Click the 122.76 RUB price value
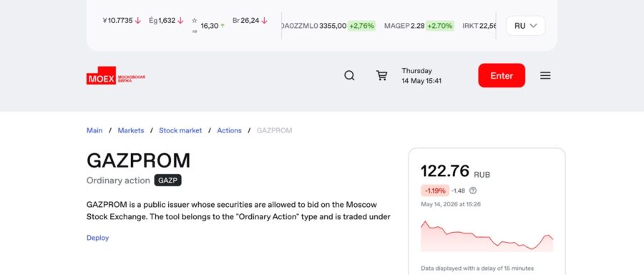This screenshot has width=644, height=275. [456, 171]
